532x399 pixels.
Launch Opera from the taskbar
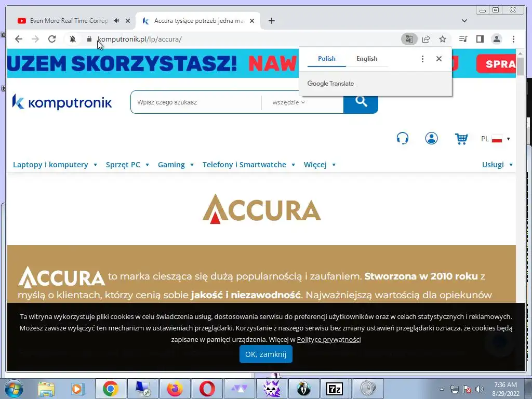[207, 389]
